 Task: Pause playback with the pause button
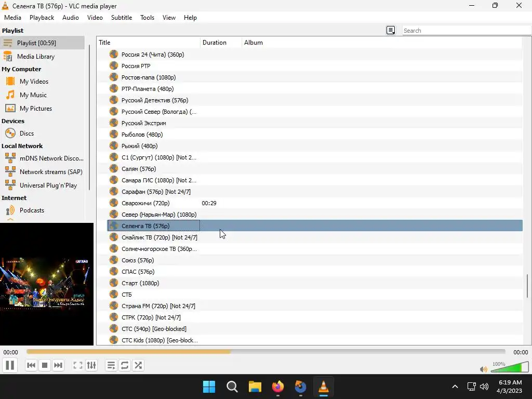pos(10,365)
